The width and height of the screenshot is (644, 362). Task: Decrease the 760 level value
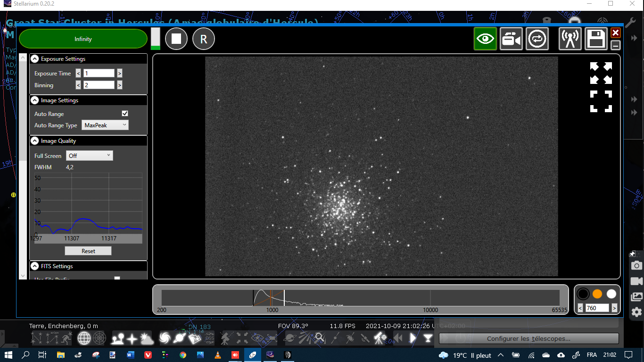point(581,308)
